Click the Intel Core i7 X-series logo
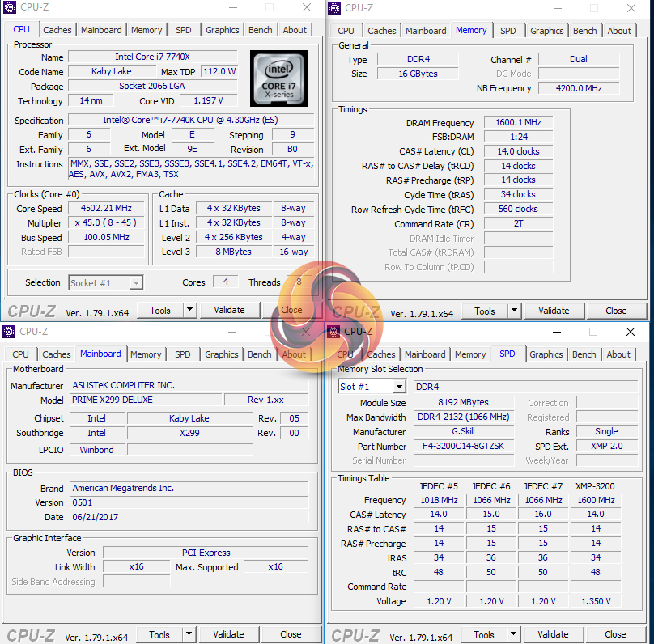Image resolution: width=654 pixels, height=644 pixels. tap(278, 79)
